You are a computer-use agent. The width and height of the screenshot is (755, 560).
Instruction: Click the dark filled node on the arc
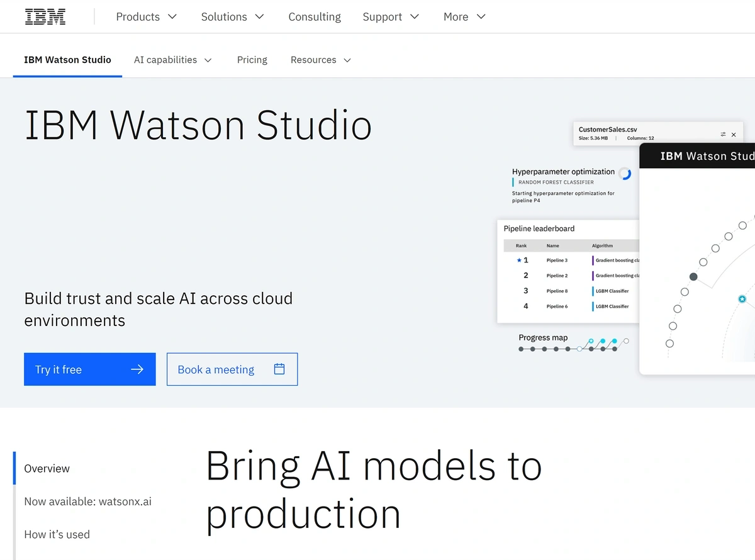pos(693,277)
